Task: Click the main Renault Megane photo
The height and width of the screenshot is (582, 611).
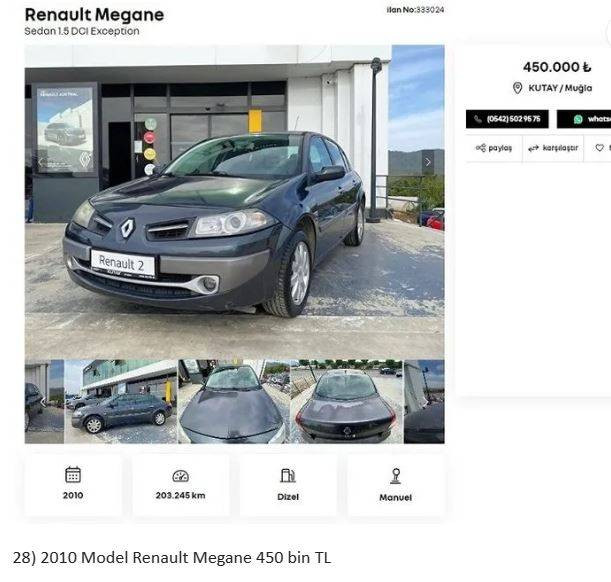Action: click(x=234, y=202)
